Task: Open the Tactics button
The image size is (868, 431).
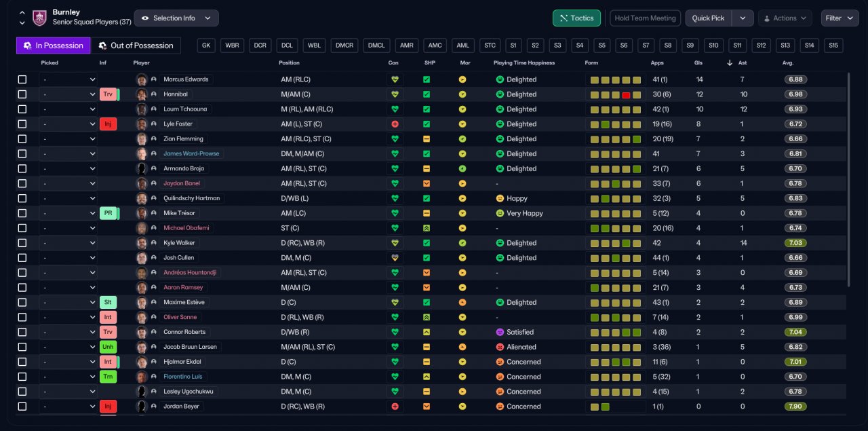Action: point(576,18)
